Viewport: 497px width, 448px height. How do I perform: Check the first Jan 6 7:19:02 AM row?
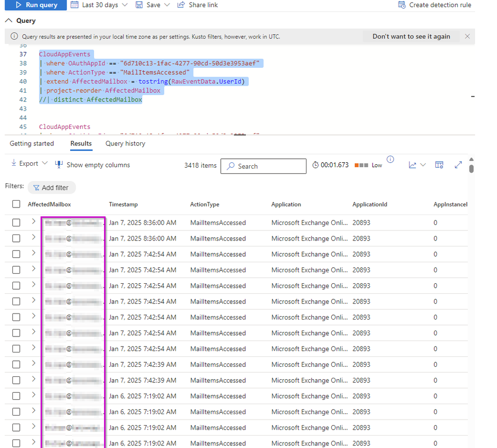16,396
